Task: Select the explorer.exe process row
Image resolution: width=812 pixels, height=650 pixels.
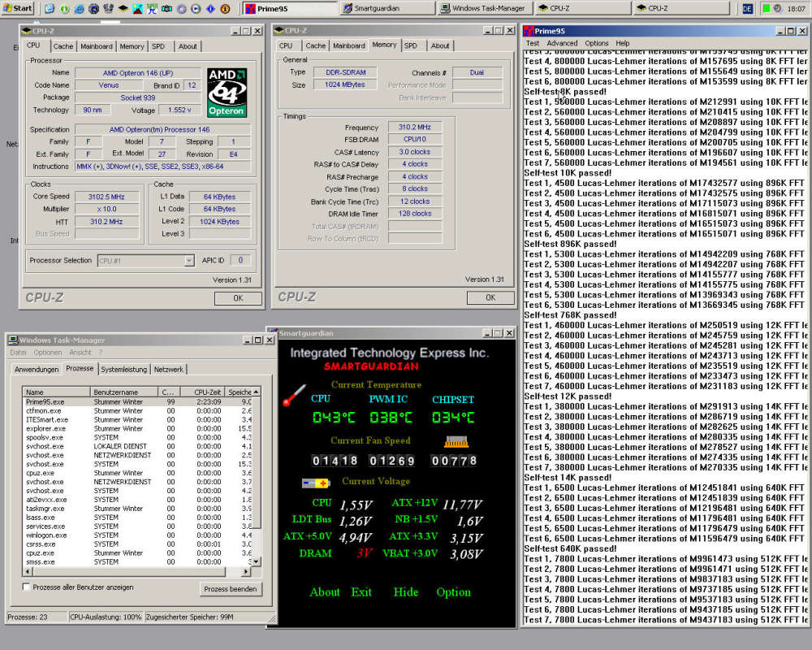Action: pyautogui.click(x=139, y=429)
